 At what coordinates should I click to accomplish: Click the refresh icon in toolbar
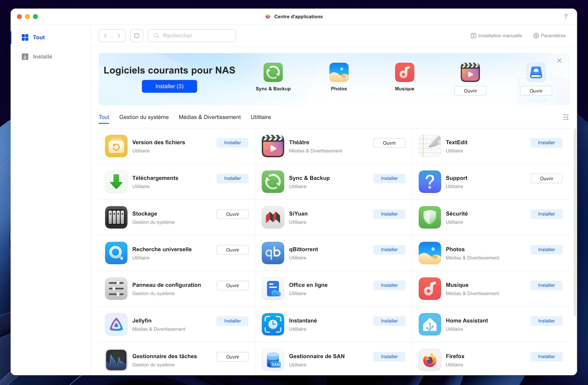point(137,36)
